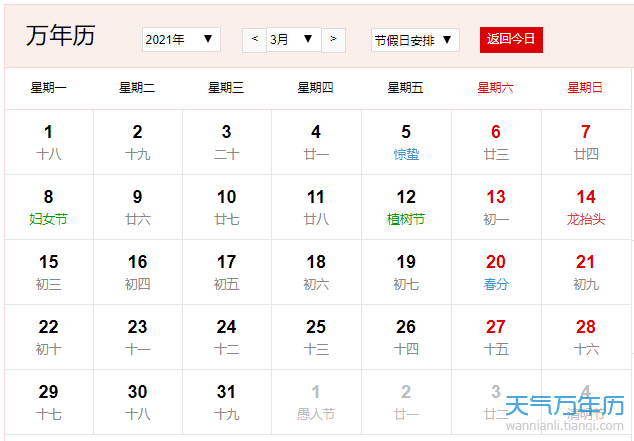Click the 星期五 column header
Viewport: 634px width, 441px height.
coord(406,88)
